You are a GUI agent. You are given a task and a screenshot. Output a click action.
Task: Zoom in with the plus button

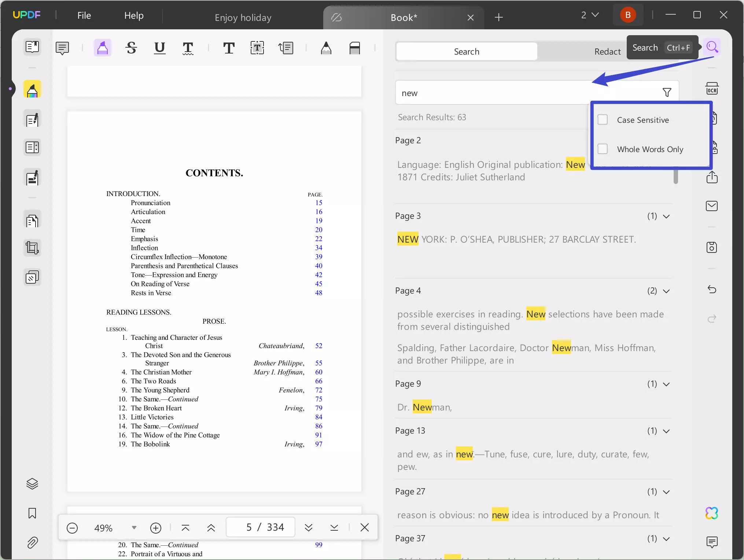click(156, 528)
